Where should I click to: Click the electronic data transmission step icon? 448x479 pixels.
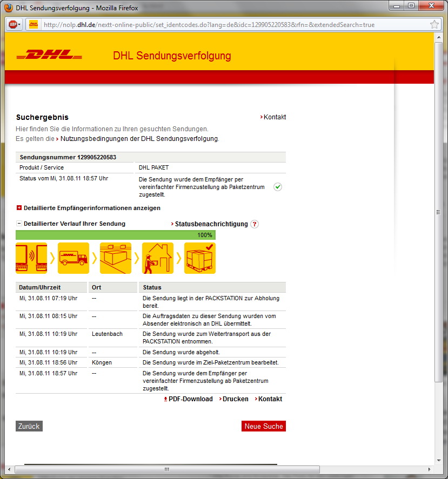coord(31,258)
